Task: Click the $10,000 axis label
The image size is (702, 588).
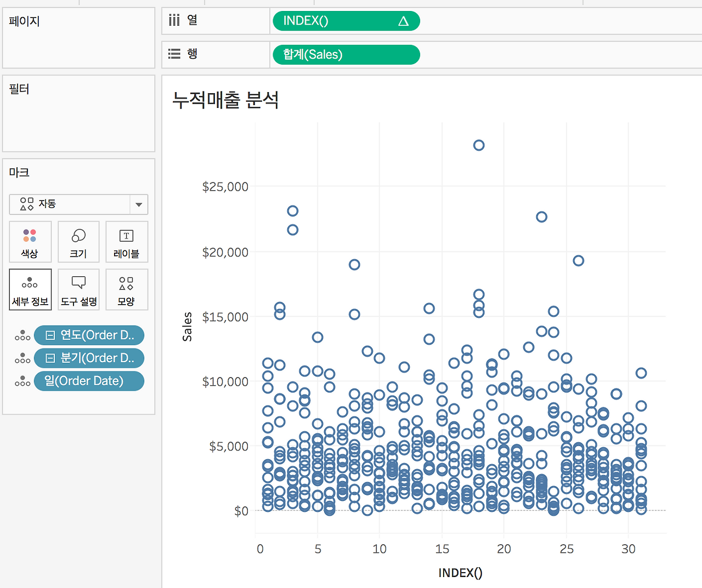Action: (225, 381)
